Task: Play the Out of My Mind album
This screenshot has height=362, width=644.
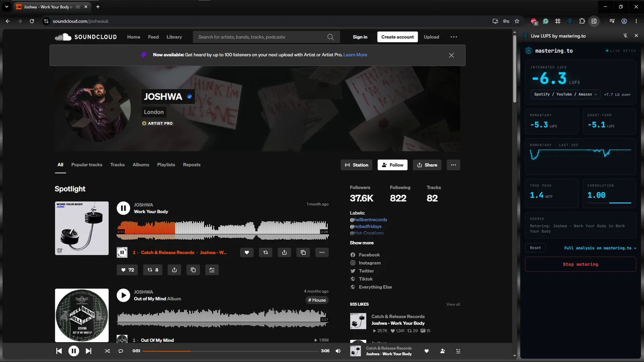Action: click(123, 295)
